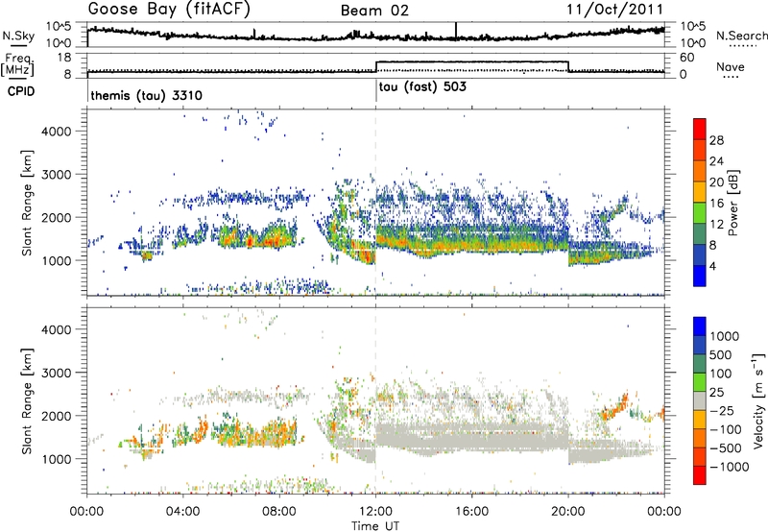
Task: Click 'Slant Range [km]' label of velocity panel
Action: pyautogui.click(x=27, y=401)
